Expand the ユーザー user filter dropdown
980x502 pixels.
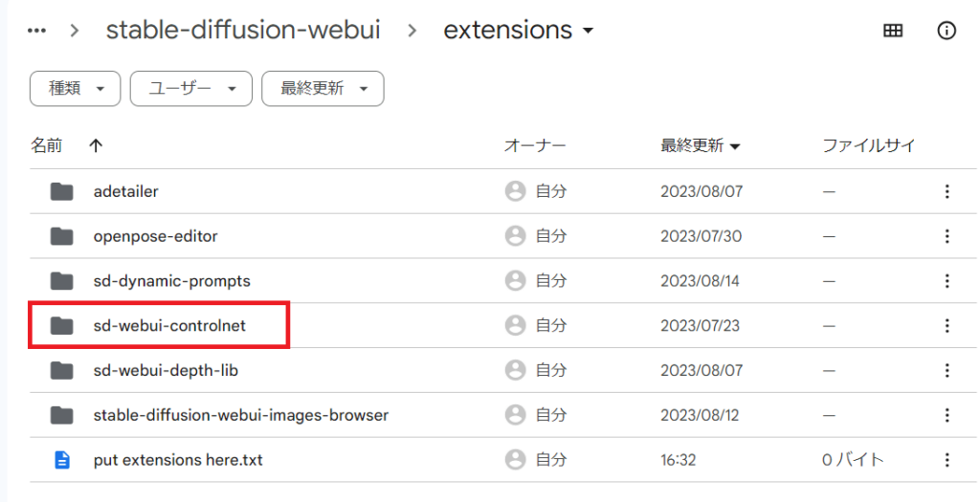click(x=190, y=89)
